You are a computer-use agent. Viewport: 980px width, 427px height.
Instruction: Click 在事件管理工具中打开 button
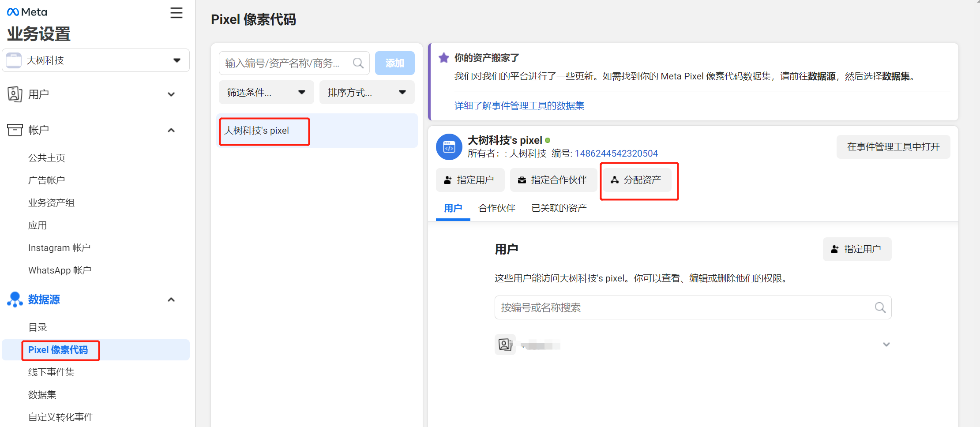894,147
